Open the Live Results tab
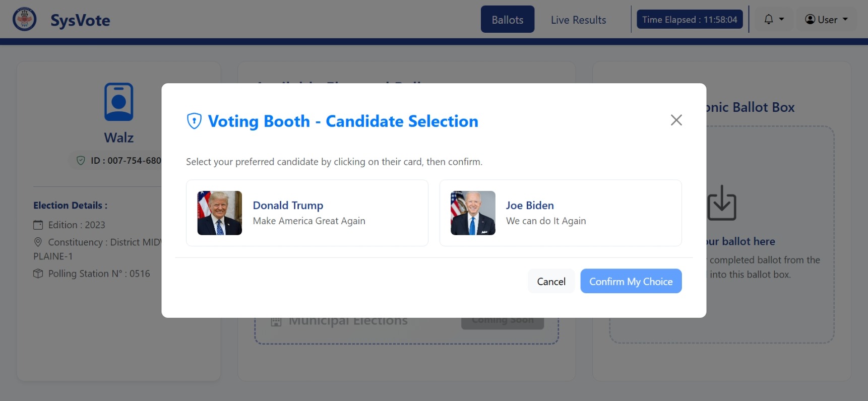 pos(578,20)
